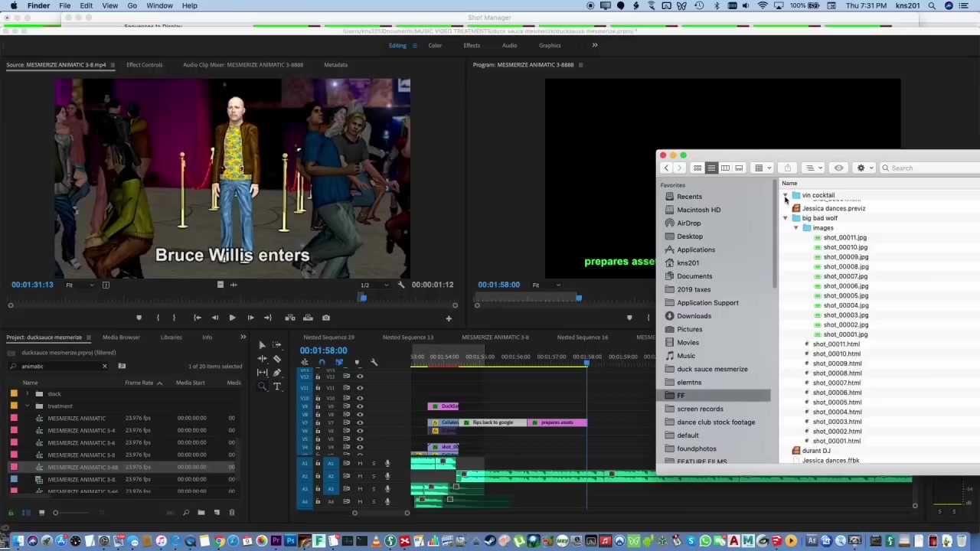Select the Selection arrow tool in Premiere

[x=262, y=345]
